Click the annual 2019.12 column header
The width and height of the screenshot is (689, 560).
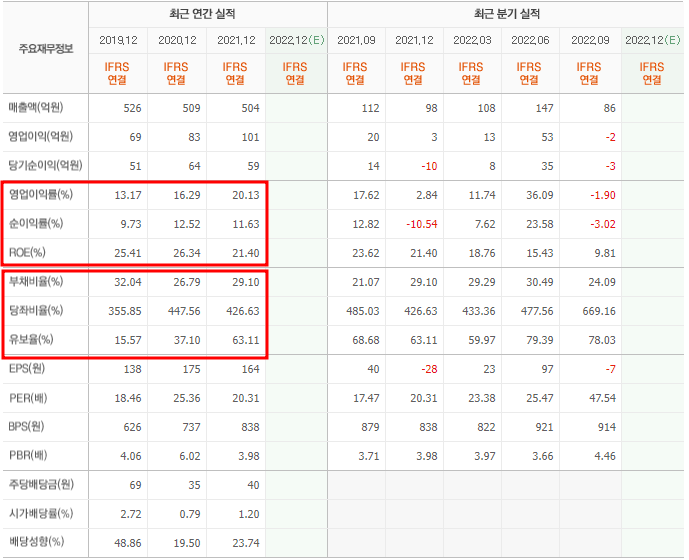coord(118,40)
